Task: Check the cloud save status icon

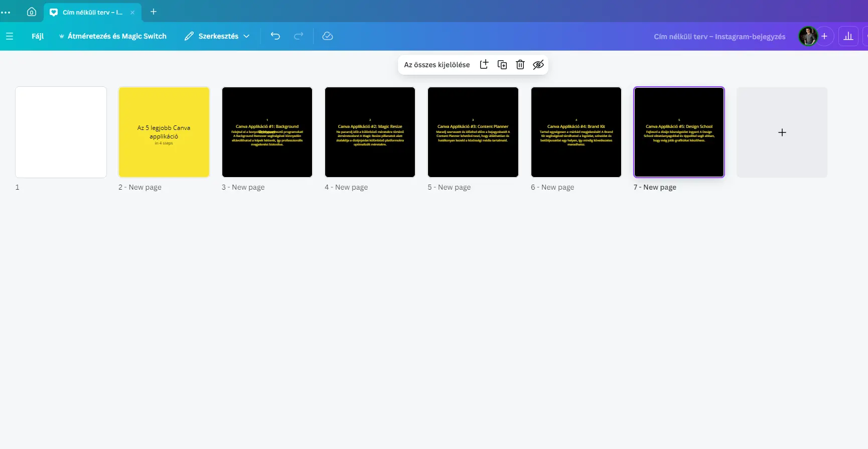Action: [x=328, y=36]
